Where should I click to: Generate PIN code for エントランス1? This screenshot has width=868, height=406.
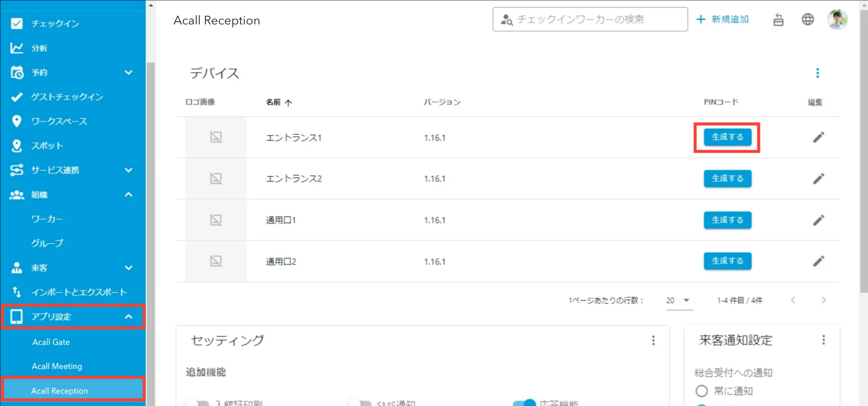point(728,137)
